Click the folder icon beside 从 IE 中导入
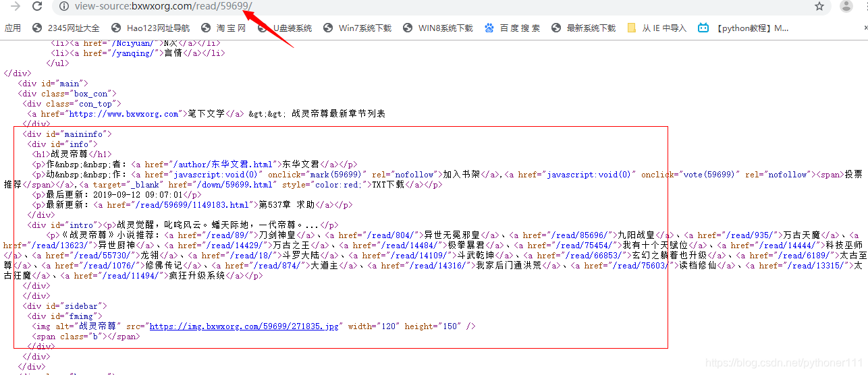 632,28
